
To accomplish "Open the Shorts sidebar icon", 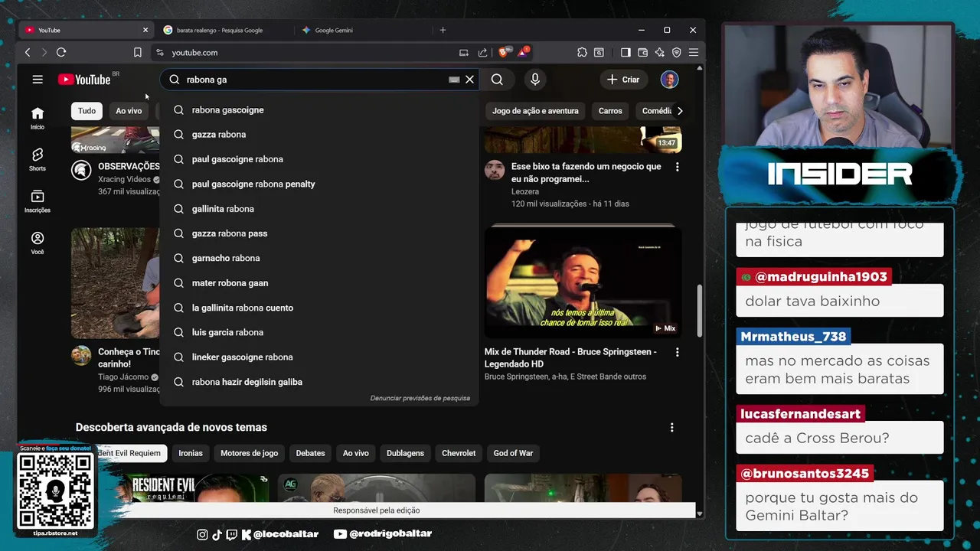I will coord(38,159).
